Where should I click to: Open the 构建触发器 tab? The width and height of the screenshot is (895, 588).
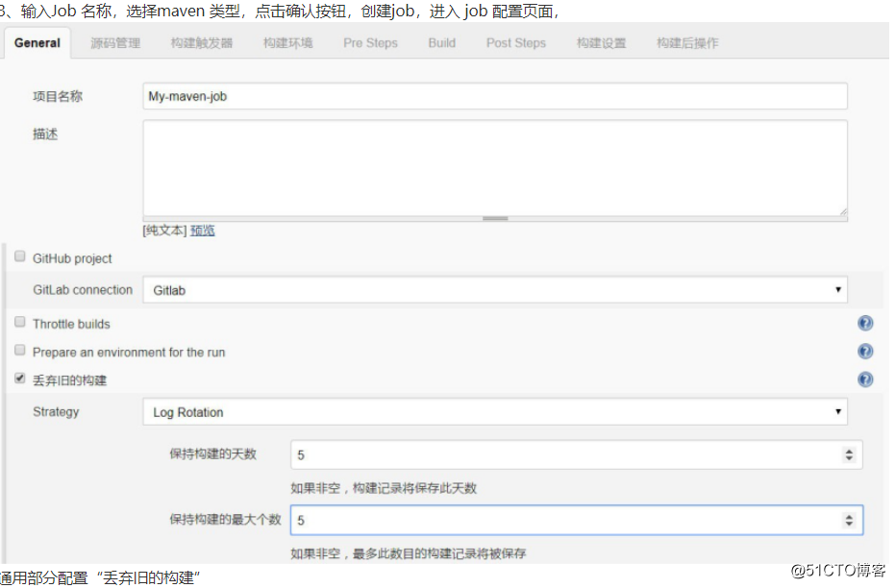point(202,43)
